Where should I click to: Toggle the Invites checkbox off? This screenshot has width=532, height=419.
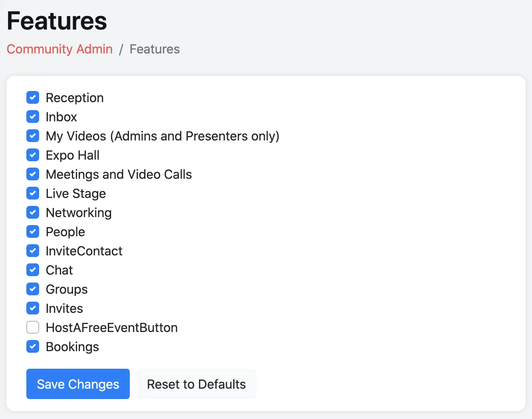point(33,308)
